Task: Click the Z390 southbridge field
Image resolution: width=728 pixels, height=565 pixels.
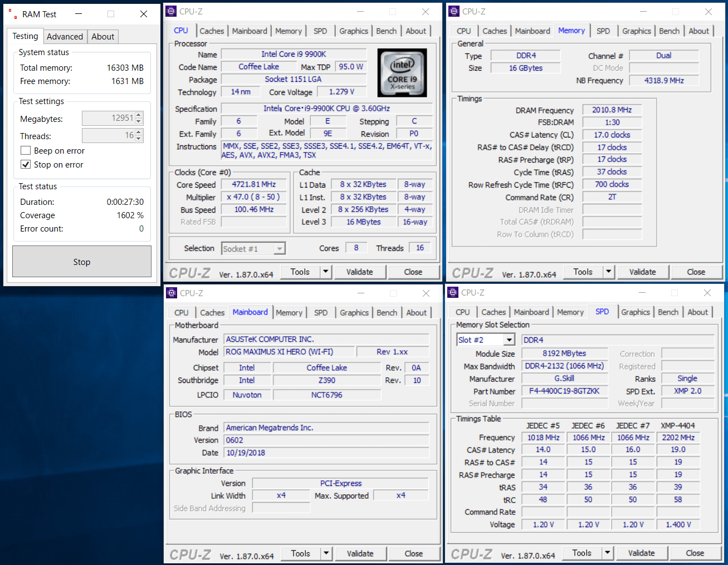Action: 327,380
